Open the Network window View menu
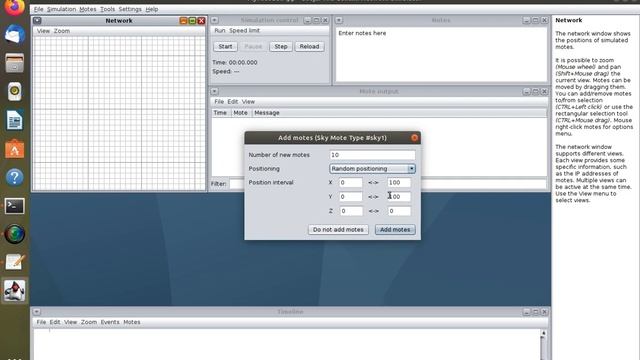The width and height of the screenshot is (640, 360). pos(43,31)
